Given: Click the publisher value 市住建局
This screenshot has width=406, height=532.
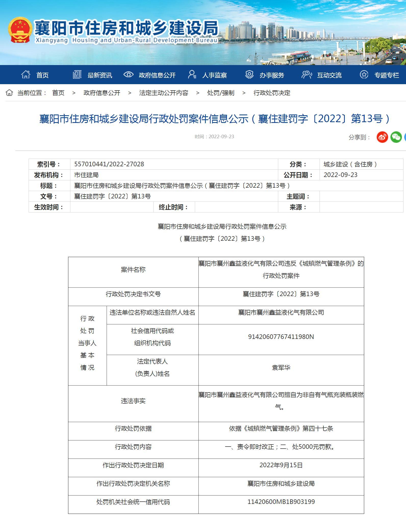Looking at the screenshot, I should [86, 175].
